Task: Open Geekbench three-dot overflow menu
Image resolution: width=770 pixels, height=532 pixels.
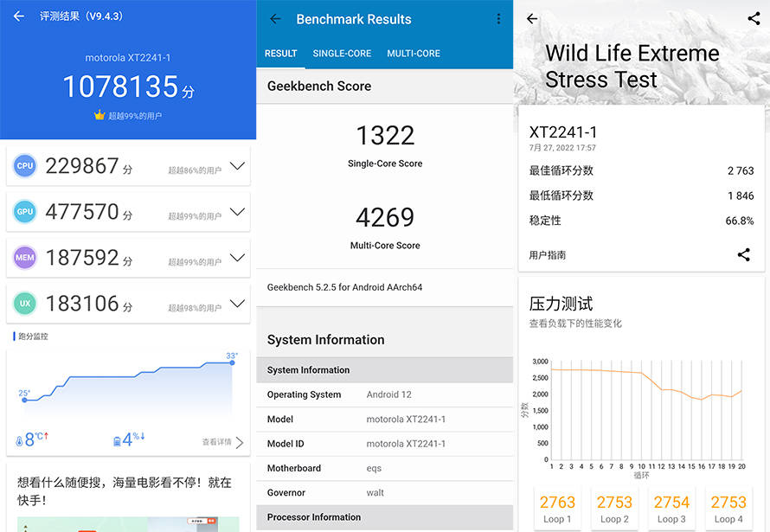Action: 498,19
